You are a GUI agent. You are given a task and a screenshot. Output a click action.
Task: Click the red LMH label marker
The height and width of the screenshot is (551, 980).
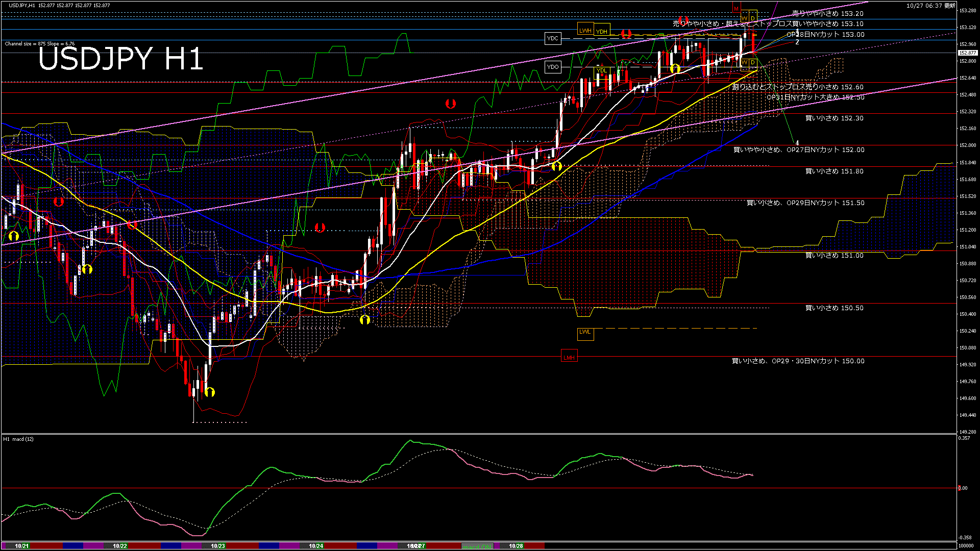pos(569,358)
